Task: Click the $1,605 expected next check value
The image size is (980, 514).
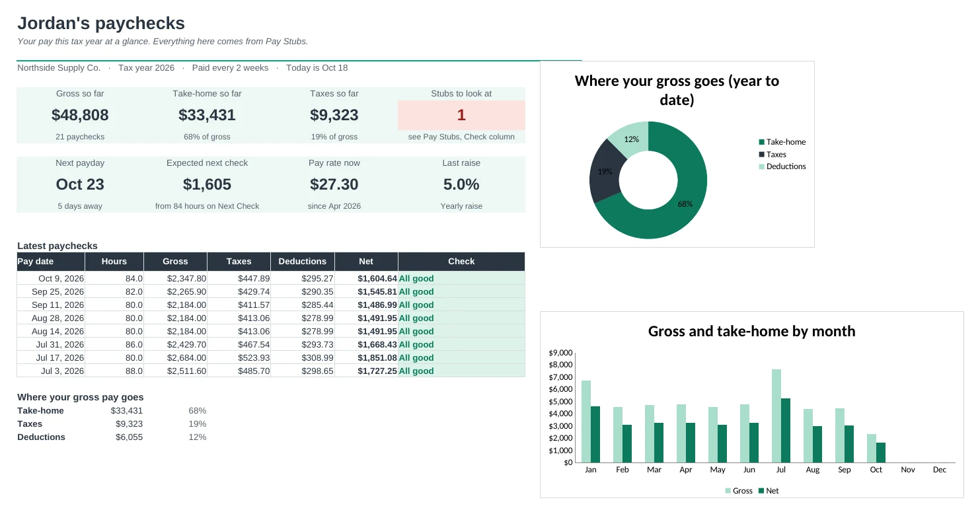Action: click(x=207, y=184)
